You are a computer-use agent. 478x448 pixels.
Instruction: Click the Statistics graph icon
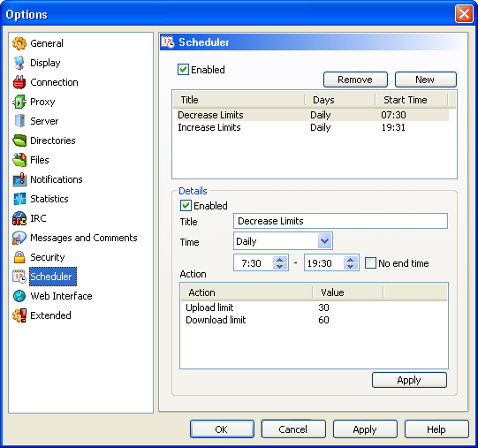[x=19, y=199]
